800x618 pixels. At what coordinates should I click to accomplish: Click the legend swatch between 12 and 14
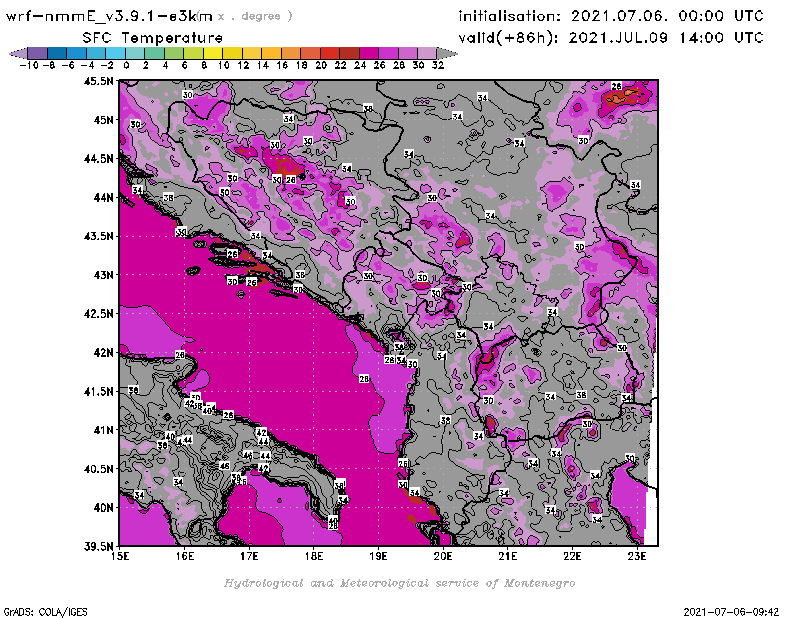click(x=252, y=53)
